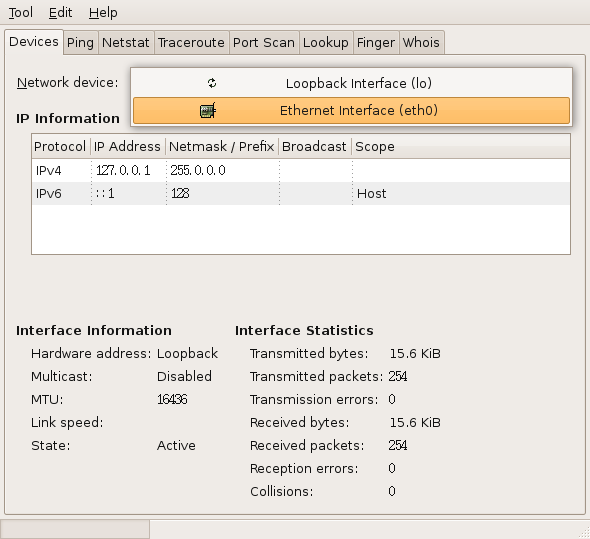This screenshot has width=590, height=539.
Task: Open the Finger tab
Action: (x=376, y=43)
